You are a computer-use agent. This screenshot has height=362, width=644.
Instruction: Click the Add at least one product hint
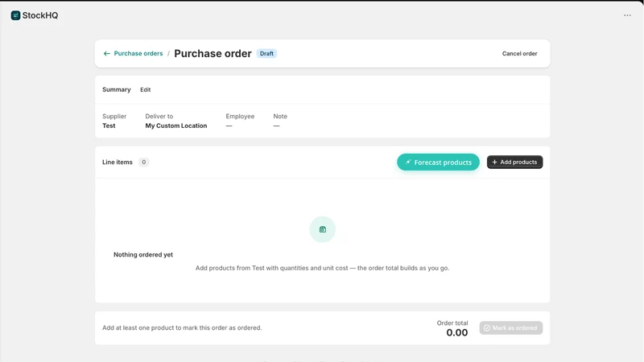182,327
